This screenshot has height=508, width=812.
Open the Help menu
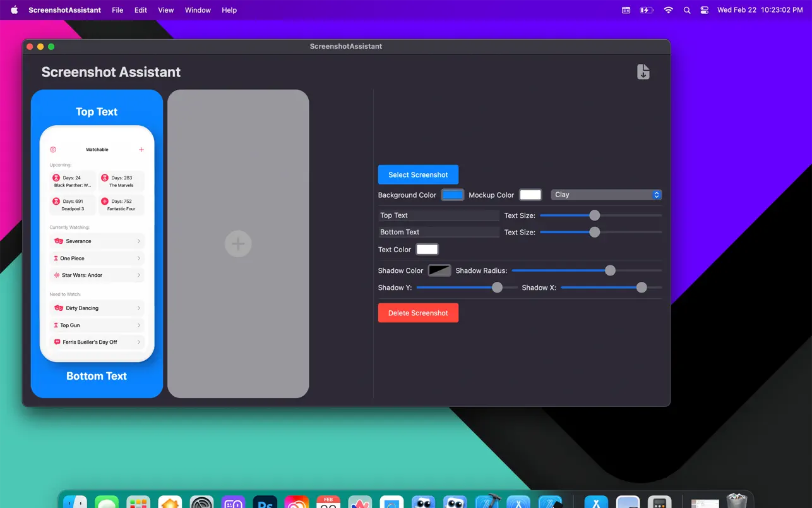[x=229, y=10]
